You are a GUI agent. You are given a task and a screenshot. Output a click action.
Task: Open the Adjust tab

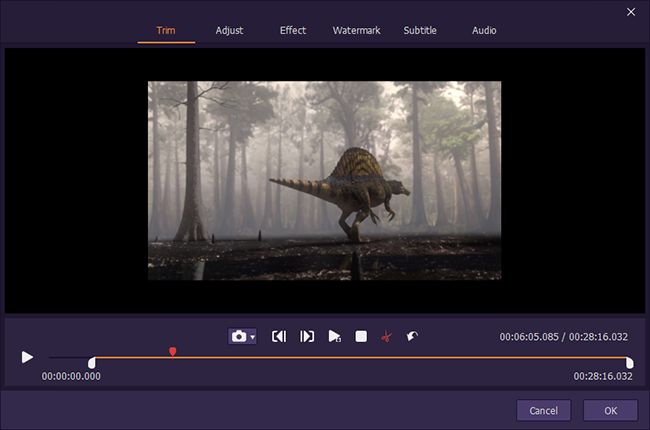pyautogui.click(x=229, y=31)
